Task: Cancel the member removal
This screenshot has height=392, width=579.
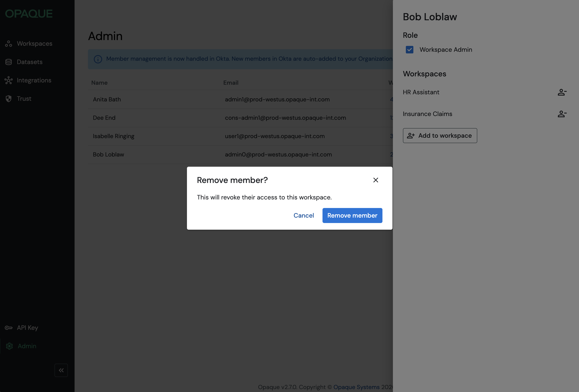Action: (303, 216)
